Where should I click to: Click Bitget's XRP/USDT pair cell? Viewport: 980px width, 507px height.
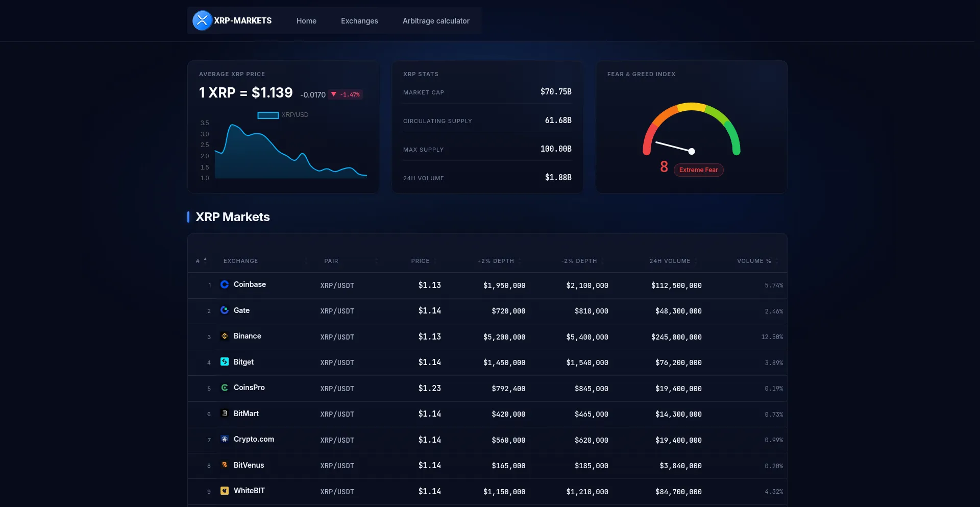pos(337,363)
